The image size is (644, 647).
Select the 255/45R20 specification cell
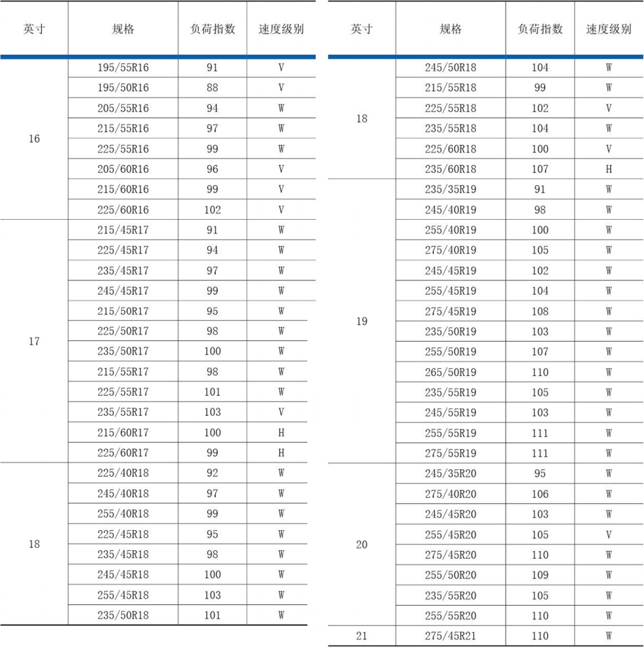pyautogui.click(x=450, y=535)
